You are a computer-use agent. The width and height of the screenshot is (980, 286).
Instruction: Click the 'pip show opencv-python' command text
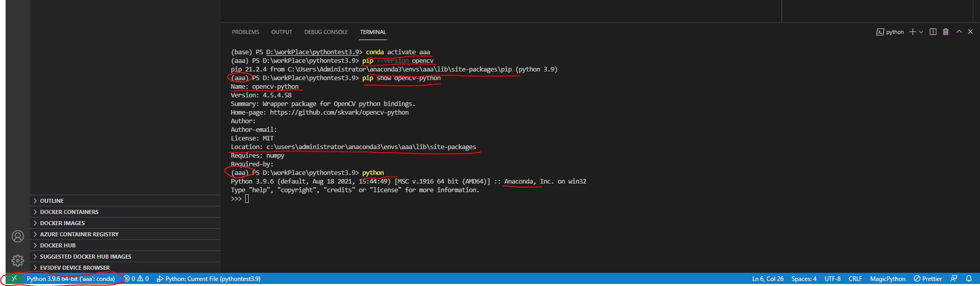401,78
